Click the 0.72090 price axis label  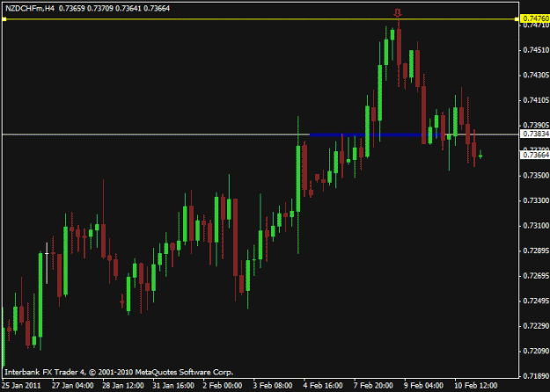coord(536,351)
